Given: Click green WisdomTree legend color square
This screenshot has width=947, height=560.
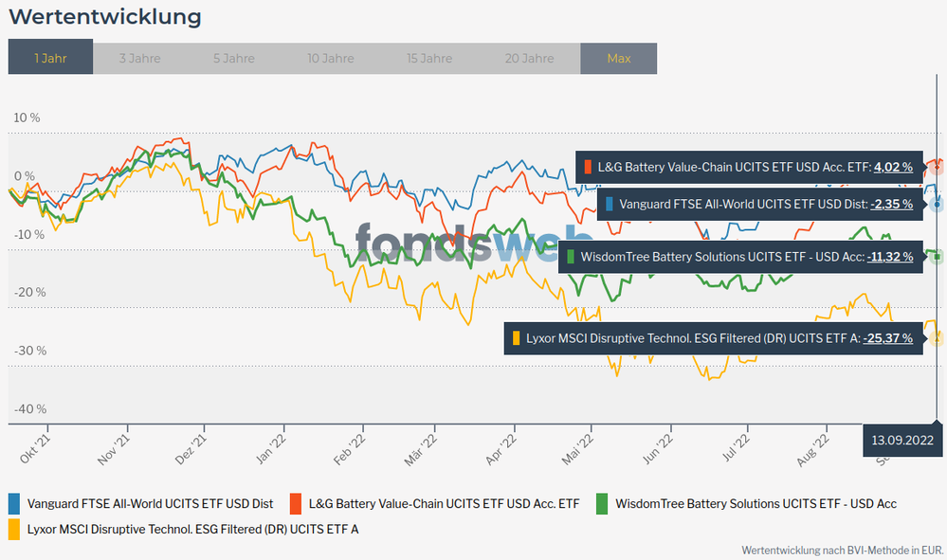Looking at the screenshot, I should pyautogui.click(x=602, y=503).
